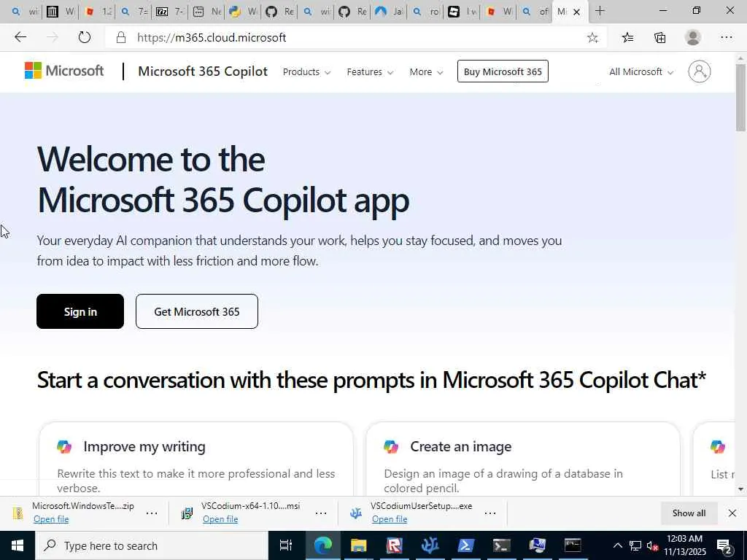Viewport: 747px width, 560px height.
Task: Close the active Microsoft 365 tab
Action: pos(576,12)
